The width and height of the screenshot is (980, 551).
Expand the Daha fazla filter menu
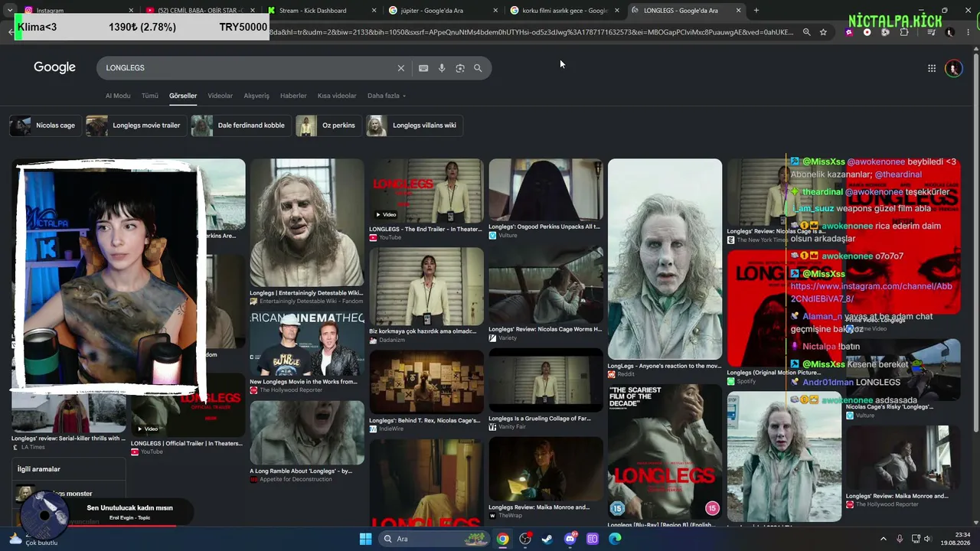click(387, 96)
